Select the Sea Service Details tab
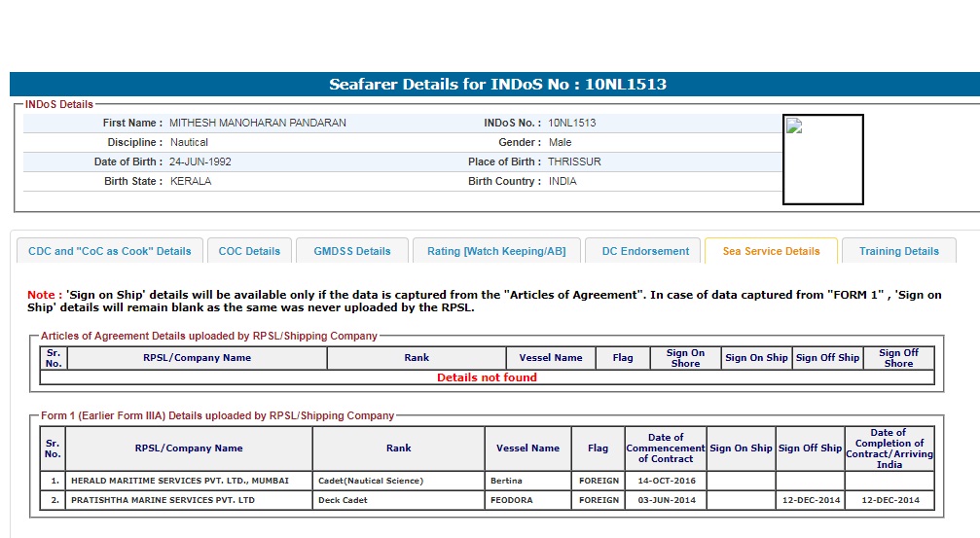The height and width of the screenshot is (538, 980). (x=771, y=251)
